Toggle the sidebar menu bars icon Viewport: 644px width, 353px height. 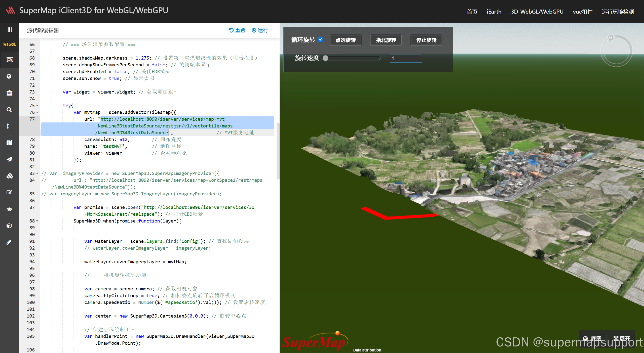[x=9, y=30]
